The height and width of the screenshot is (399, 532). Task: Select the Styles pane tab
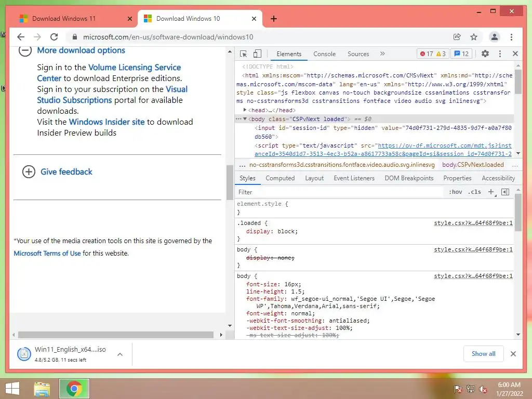point(247,178)
